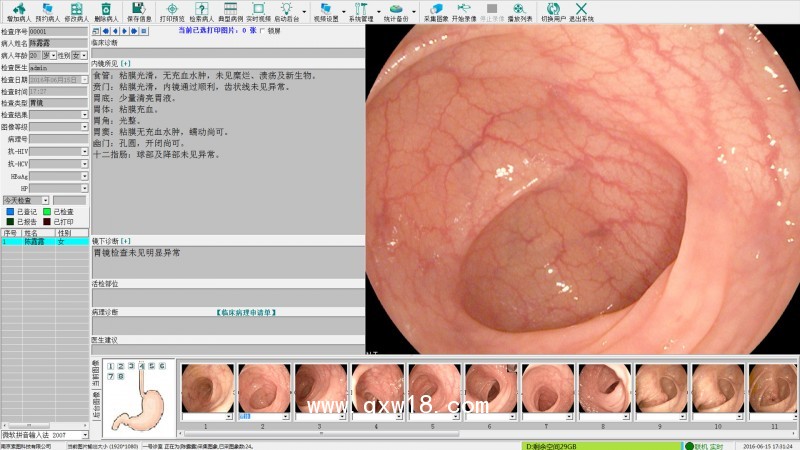
Task: Click the [+] next to 内镜所见
Action: (x=125, y=63)
